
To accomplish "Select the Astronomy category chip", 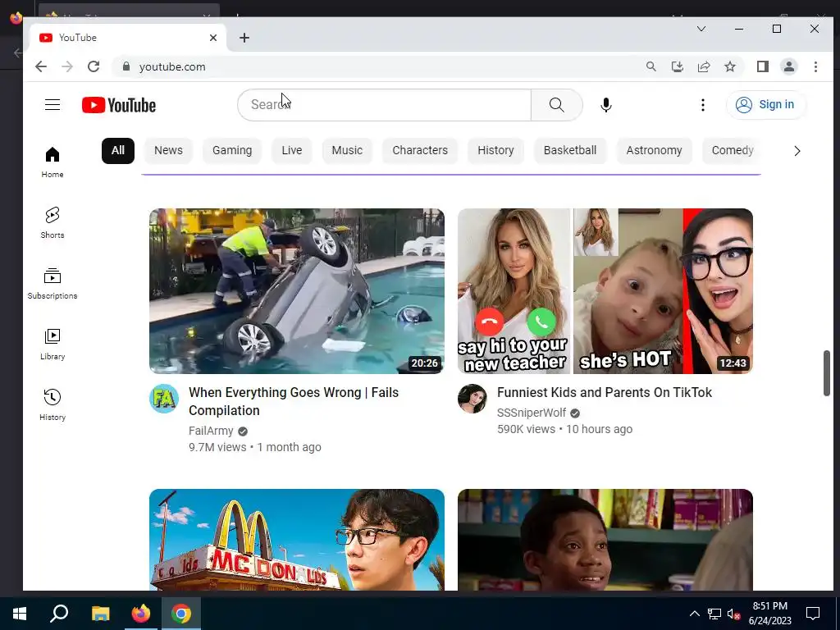I will click(654, 151).
